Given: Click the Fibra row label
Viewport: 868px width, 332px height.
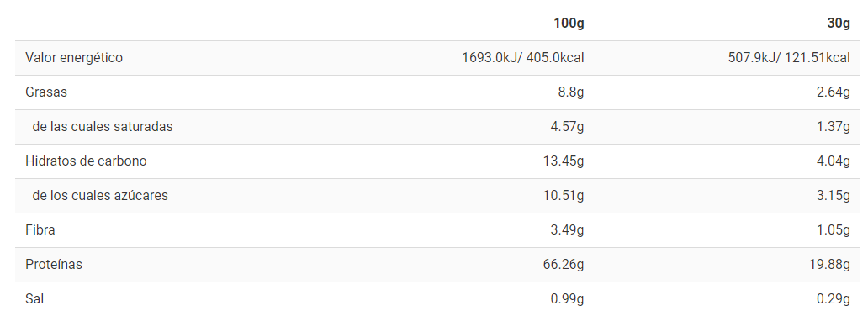Looking at the screenshot, I should tap(40, 229).
